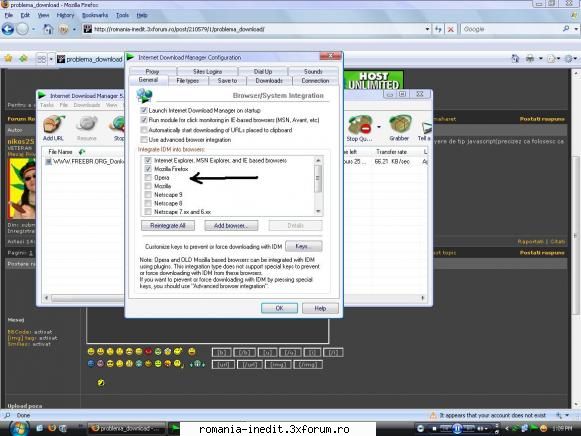The width and height of the screenshot is (581, 436).
Task: Click the problema_download browser tab
Action: pos(90,59)
